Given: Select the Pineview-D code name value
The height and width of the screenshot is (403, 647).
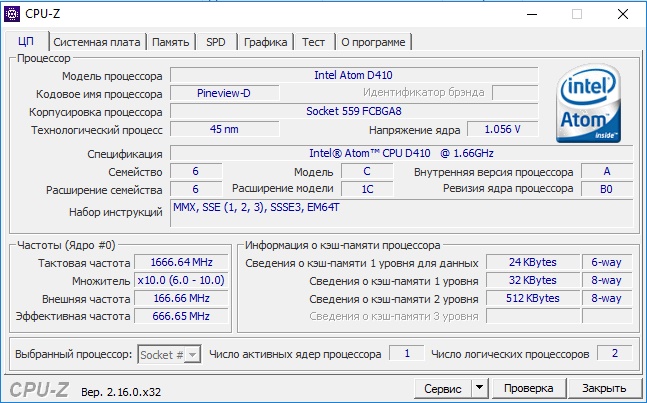Looking at the screenshot, I should [x=224, y=93].
